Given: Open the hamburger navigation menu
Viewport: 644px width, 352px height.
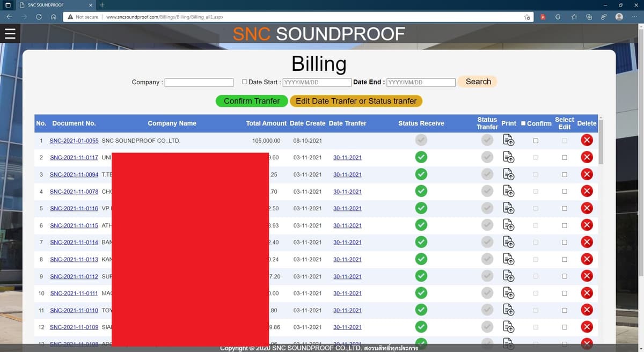Looking at the screenshot, I should 10,34.
